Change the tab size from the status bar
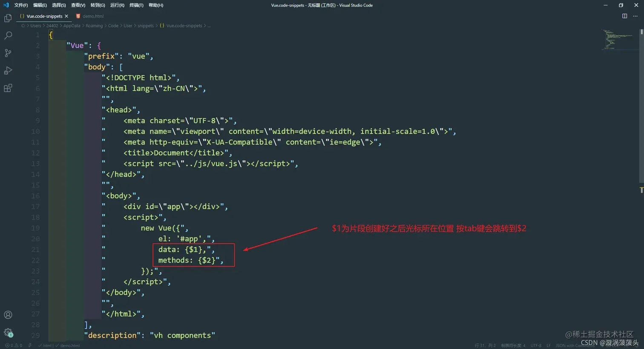Image resolution: width=644 pixels, height=349 pixels. 513,346
